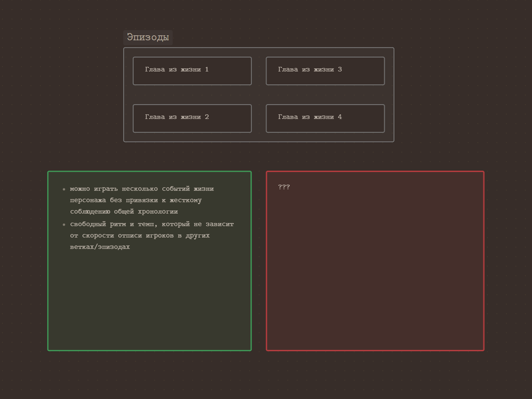Click the red card with '???' text
532x399 pixels.
tap(375, 261)
